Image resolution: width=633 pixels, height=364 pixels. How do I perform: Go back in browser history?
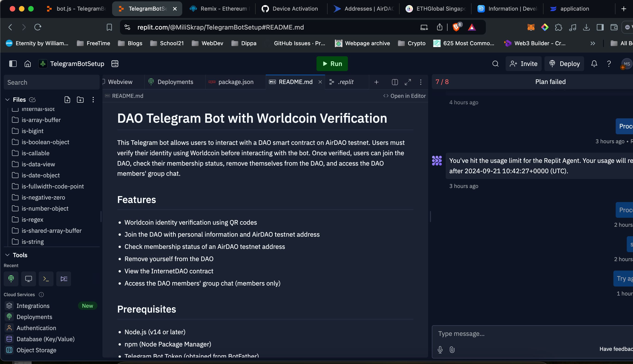pyautogui.click(x=10, y=27)
